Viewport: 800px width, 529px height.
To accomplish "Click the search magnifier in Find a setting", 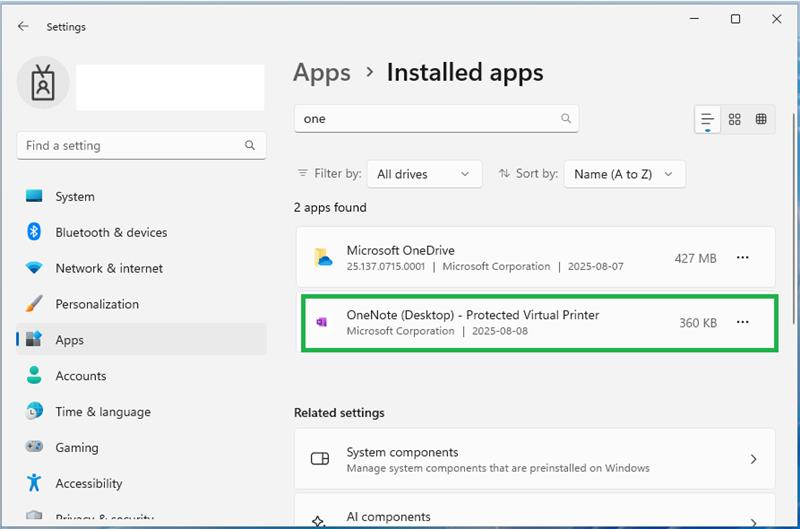I will (249, 145).
